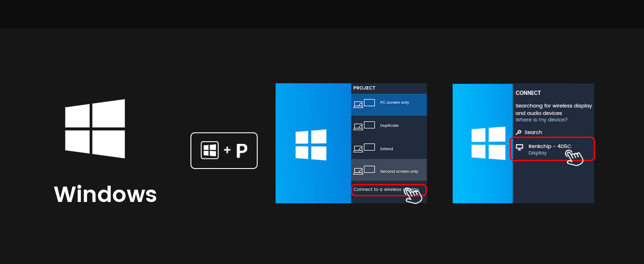Click the large white Windows logo
The height and width of the screenshot is (264, 644).
pos(95,128)
